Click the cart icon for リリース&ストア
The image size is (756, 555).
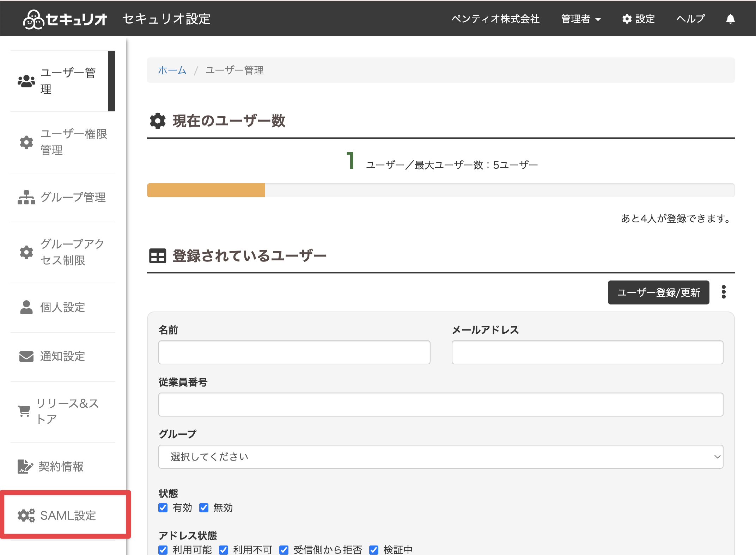click(24, 411)
